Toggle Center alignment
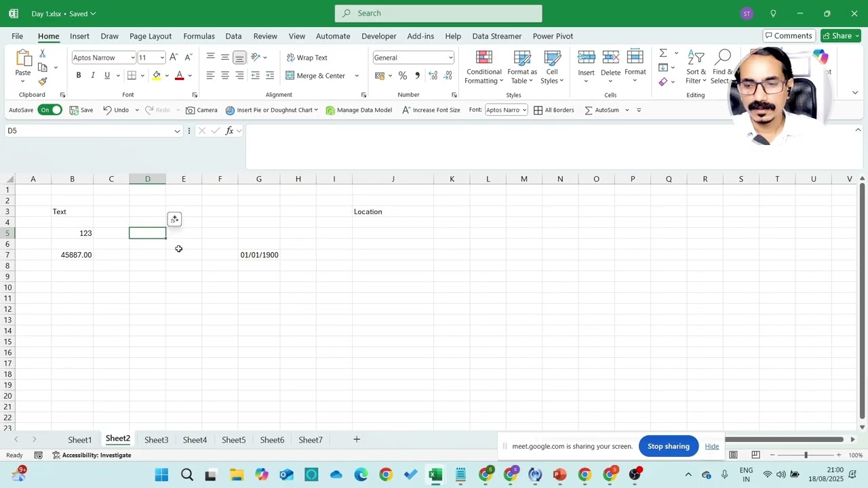Screen dimensions: 868x488 (225, 75)
